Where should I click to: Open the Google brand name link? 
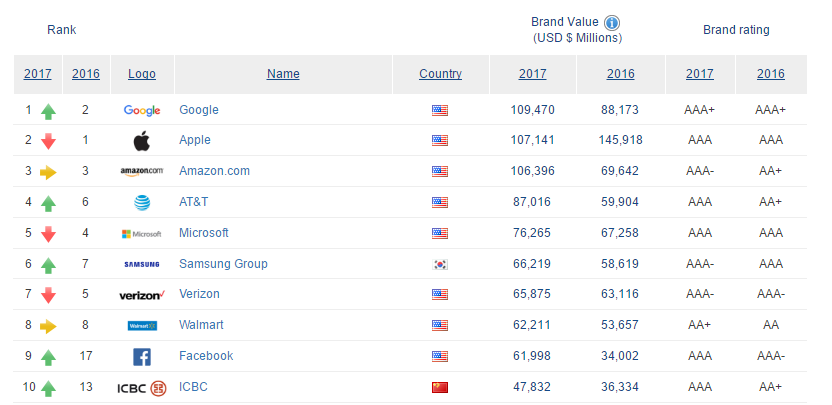coord(199,110)
